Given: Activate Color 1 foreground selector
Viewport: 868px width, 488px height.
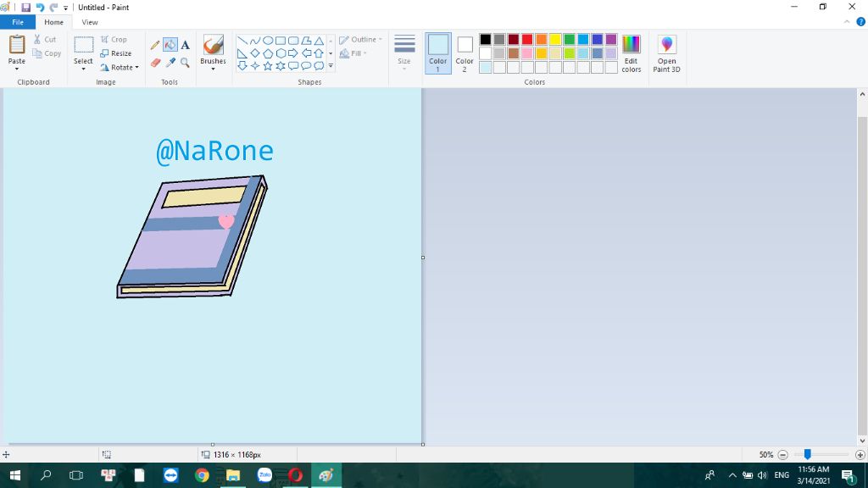Looking at the screenshot, I should click(x=438, y=53).
